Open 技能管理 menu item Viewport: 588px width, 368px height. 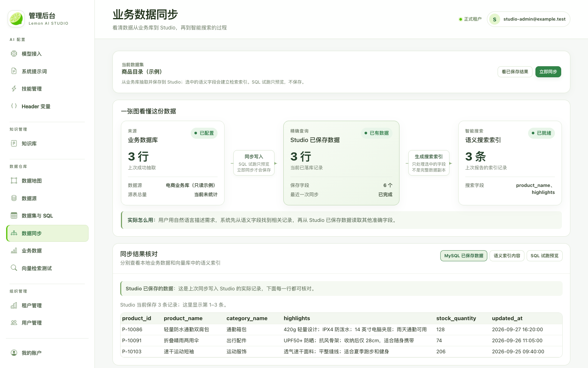point(47,89)
